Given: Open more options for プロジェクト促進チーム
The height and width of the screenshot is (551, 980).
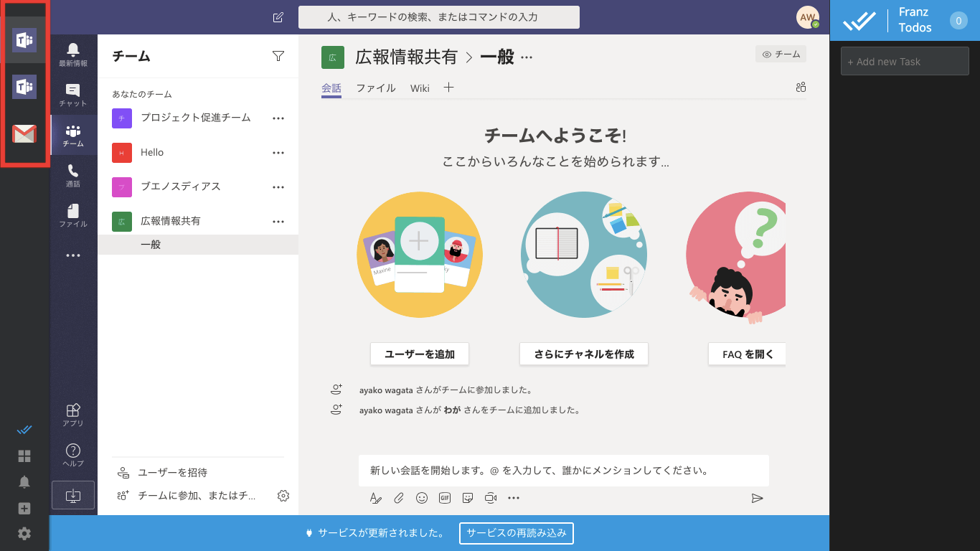Looking at the screenshot, I should (x=278, y=118).
